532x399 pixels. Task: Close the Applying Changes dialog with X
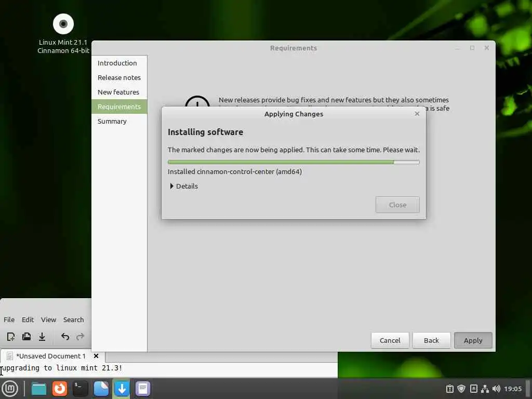click(417, 114)
